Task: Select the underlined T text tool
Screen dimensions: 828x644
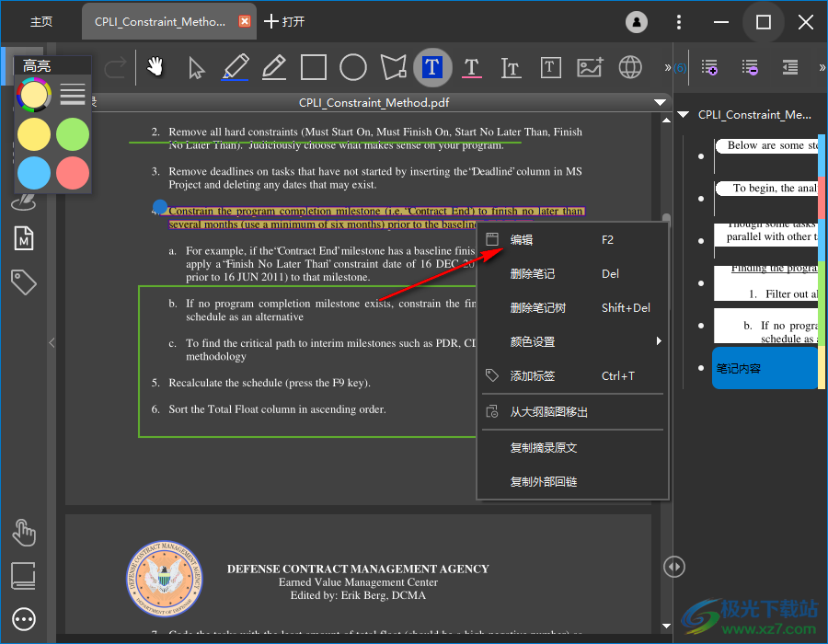Action: coord(472,67)
